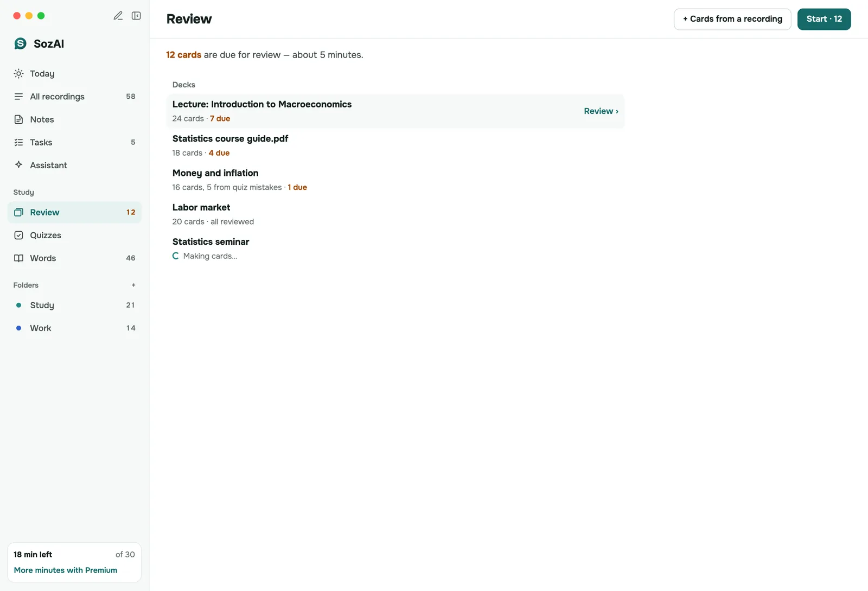Click the Words book icon
Image resolution: width=868 pixels, height=591 pixels.
[x=18, y=258]
